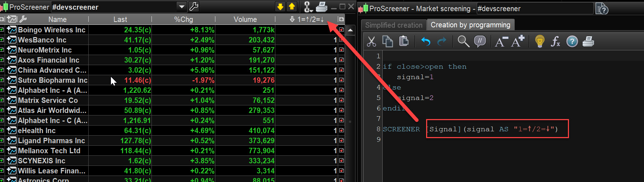
Task: Paste clipboard into the code editor
Action: click(404, 41)
